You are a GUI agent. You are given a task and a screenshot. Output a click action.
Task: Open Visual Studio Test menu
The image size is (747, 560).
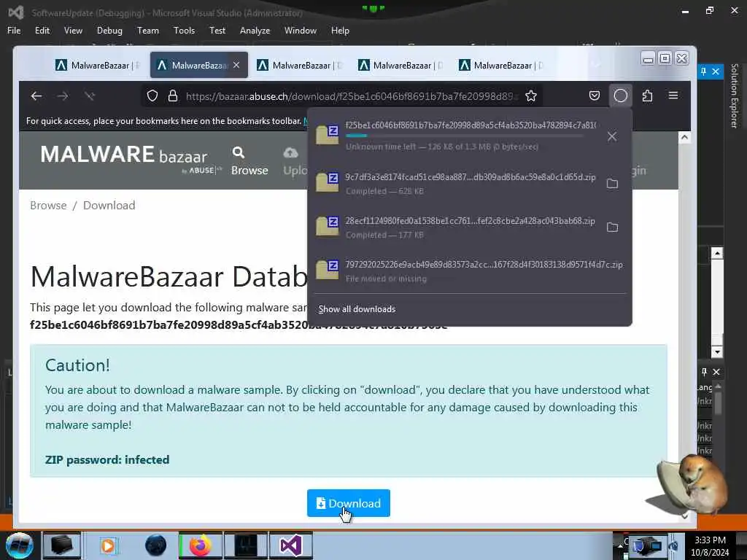(217, 31)
